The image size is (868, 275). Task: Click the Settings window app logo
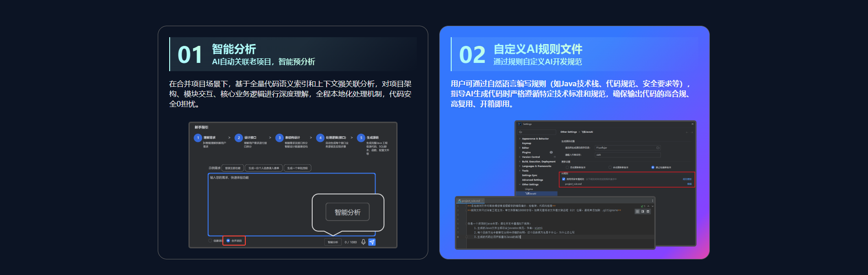(520, 124)
